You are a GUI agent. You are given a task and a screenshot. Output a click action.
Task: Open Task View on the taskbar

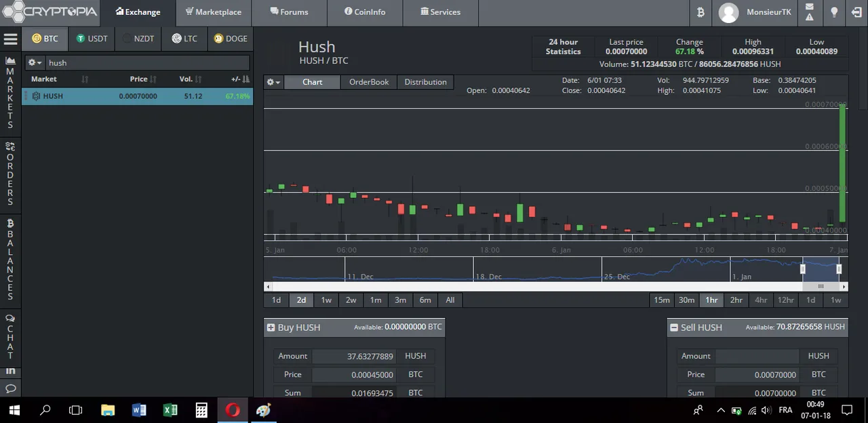(76, 410)
